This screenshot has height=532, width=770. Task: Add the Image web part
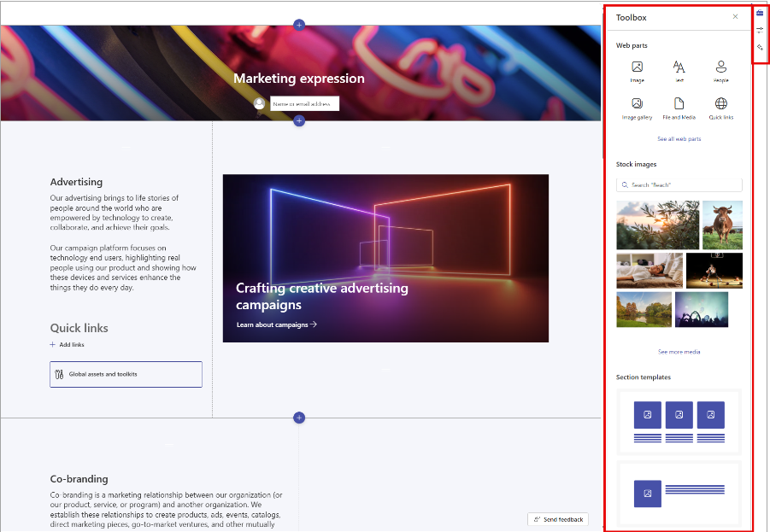637,70
